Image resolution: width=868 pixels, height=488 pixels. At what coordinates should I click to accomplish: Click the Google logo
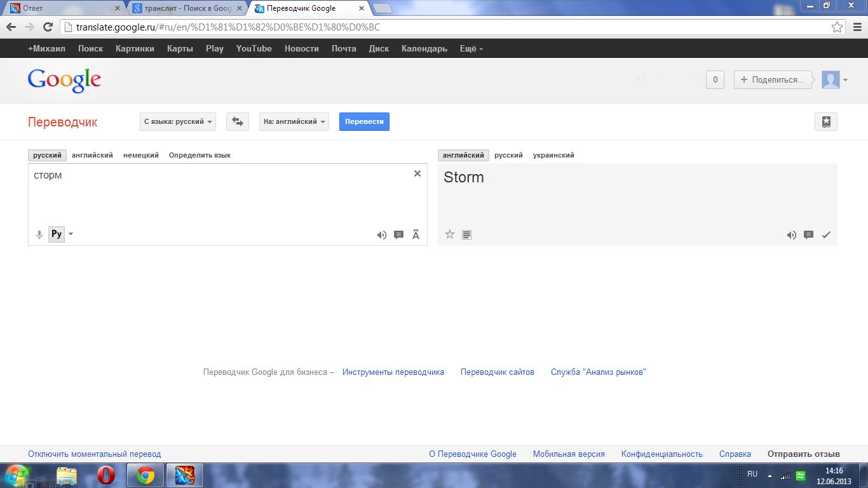(x=64, y=80)
